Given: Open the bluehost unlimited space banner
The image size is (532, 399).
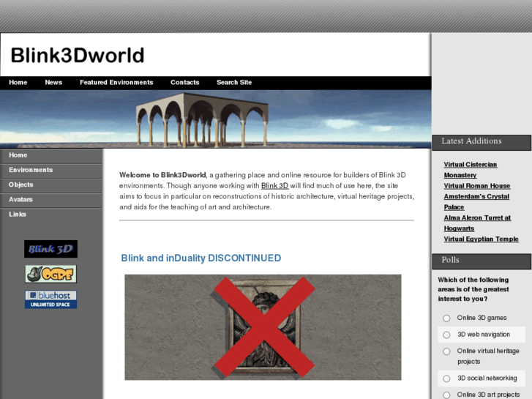Looking at the screenshot, I should [x=50, y=299].
